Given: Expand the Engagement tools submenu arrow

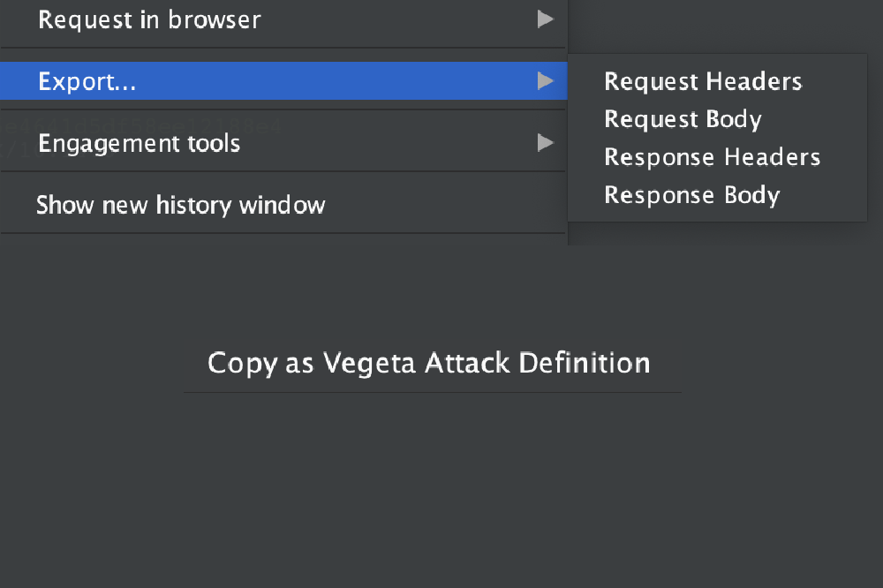Looking at the screenshot, I should pos(546,143).
